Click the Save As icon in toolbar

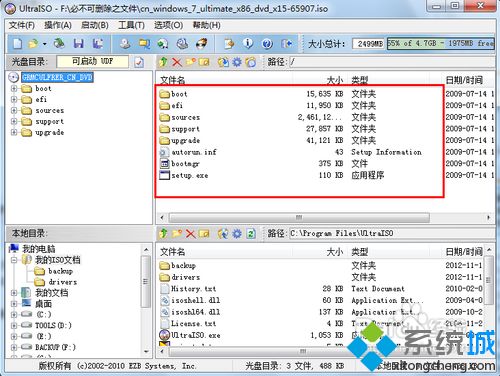click(97, 44)
